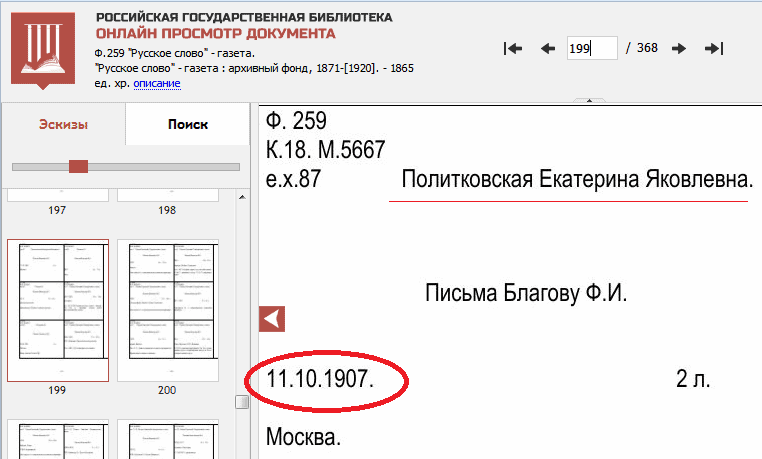762x459 pixels.
Task: Open the partially visible thumbnail below page 199
Action: [x=57, y=440]
